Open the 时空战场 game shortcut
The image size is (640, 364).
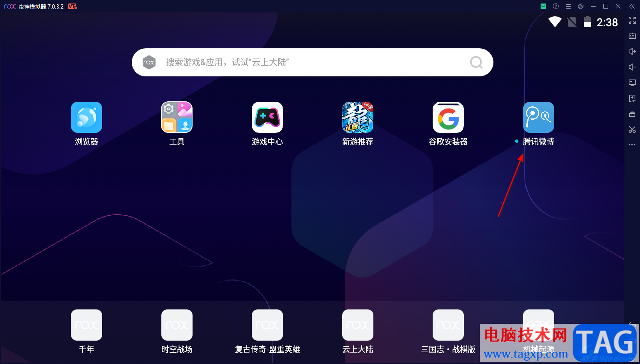[x=177, y=325]
